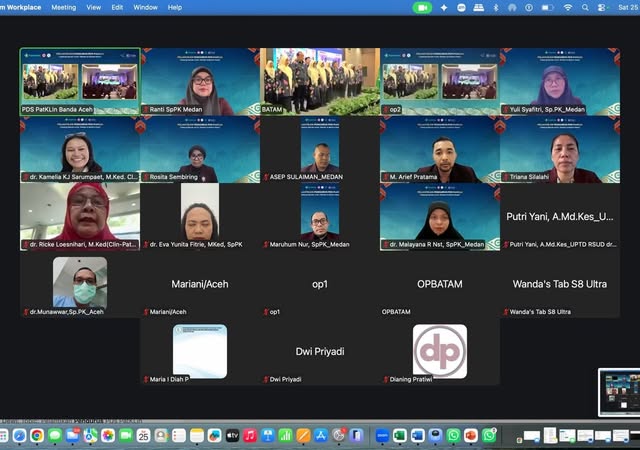This screenshot has height=450, width=640.
Task: Select M. Arief Pratama's video tile
Action: point(440,149)
